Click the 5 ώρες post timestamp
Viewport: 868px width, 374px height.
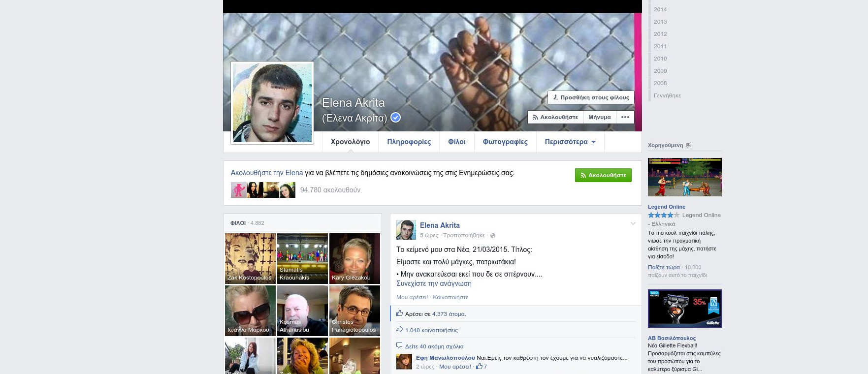[x=429, y=235]
